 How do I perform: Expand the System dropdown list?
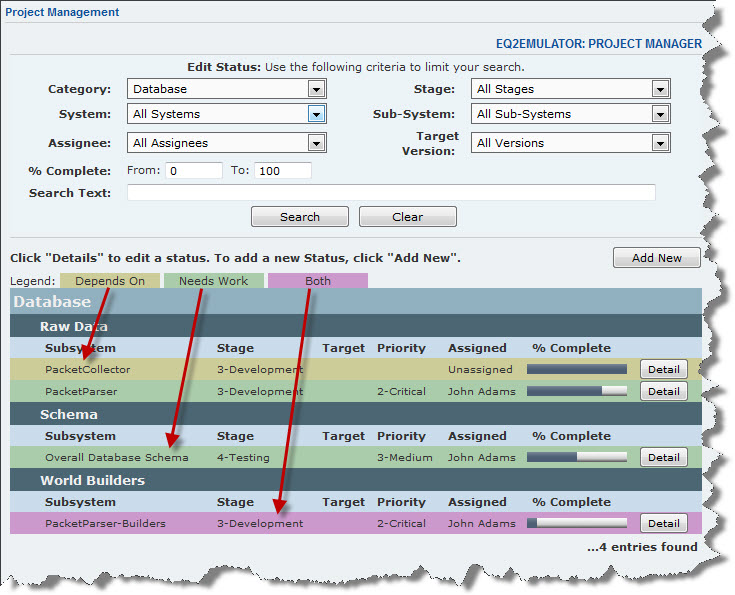point(226,114)
